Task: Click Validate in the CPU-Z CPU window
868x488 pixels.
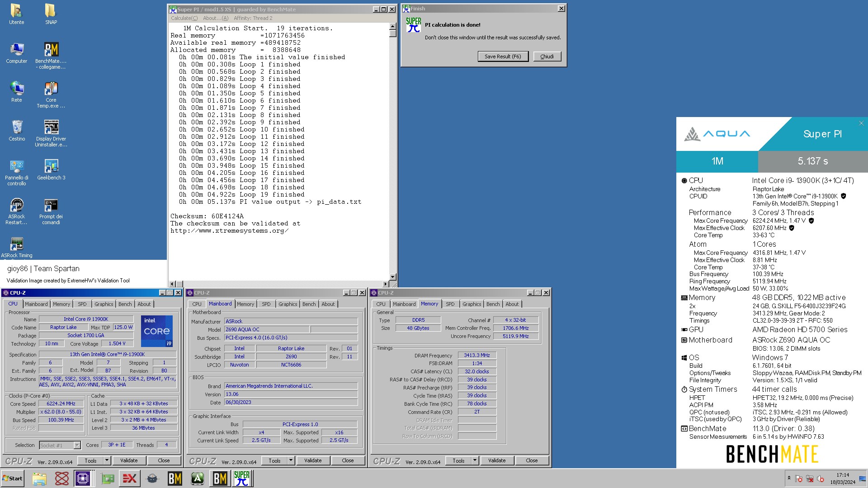Action: click(x=129, y=460)
